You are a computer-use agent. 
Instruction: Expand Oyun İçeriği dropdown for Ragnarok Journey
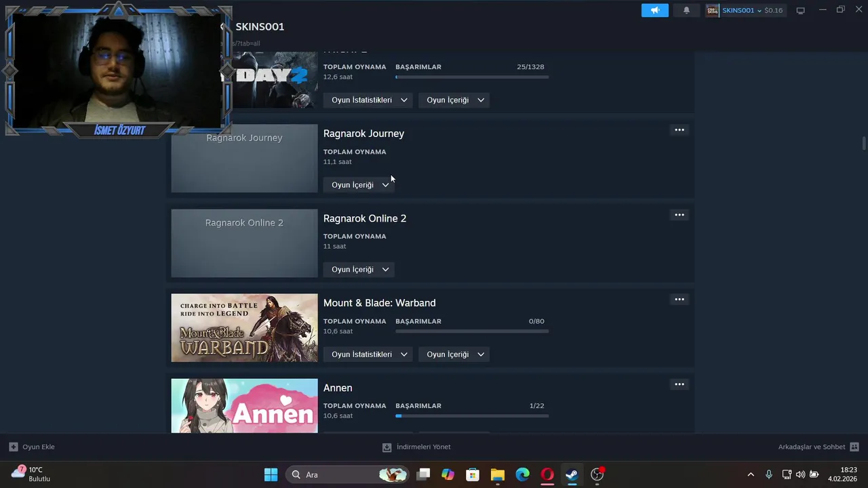click(359, 184)
